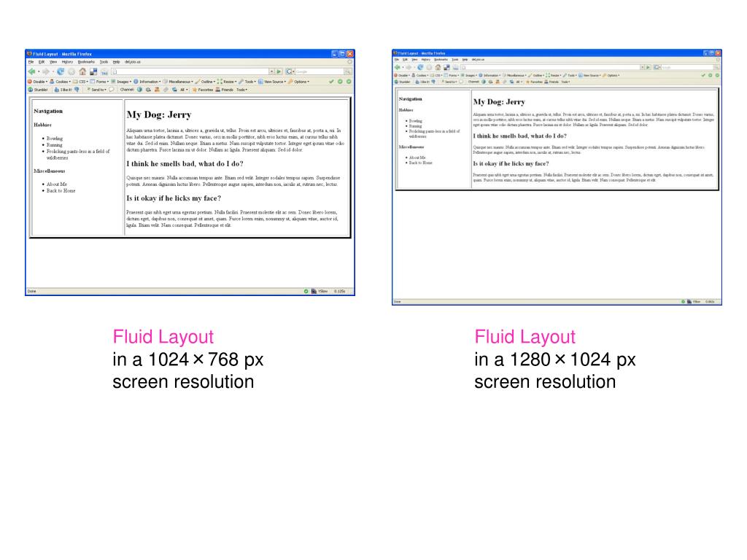Open the Bookmarks menu in the right Firefox window
This screenshot has height=560, width=747.
pos(441,60)
